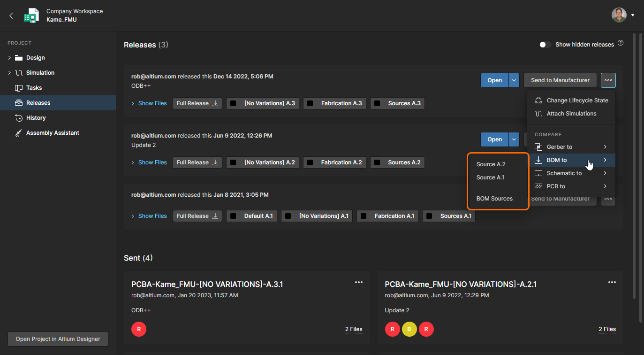Click the Change Lifecycle State icon
644x355 pixels.
click(538, 100)
